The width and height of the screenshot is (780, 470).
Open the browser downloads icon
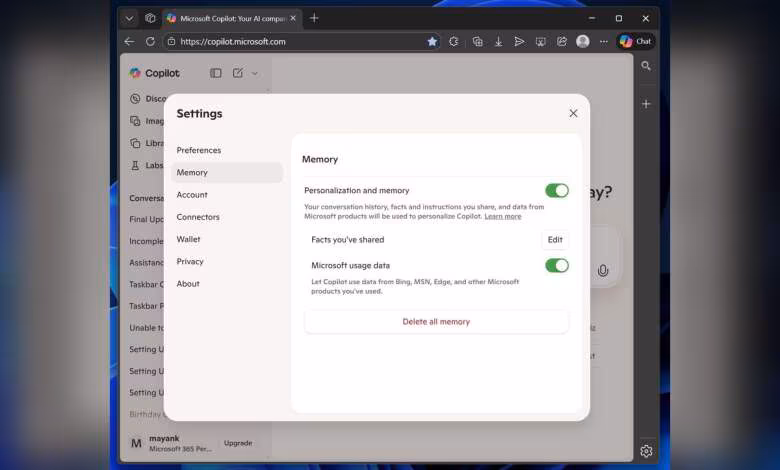pyautogui.click(x=498, y=42)
